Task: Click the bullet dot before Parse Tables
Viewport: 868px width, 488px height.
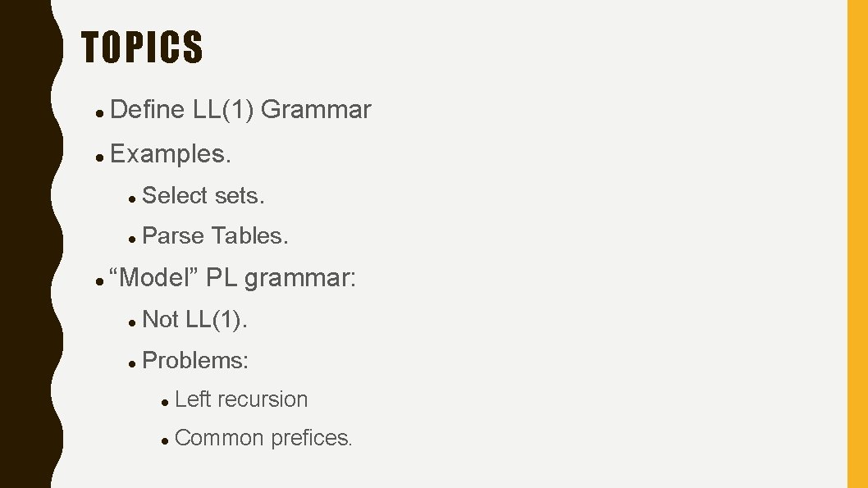Action: click(132, 240)
